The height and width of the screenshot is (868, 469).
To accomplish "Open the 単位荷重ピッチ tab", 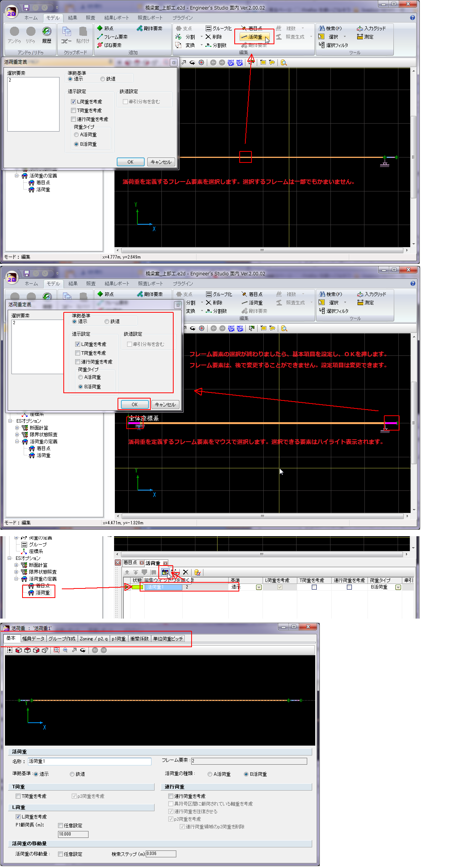I will coord(168,639).
